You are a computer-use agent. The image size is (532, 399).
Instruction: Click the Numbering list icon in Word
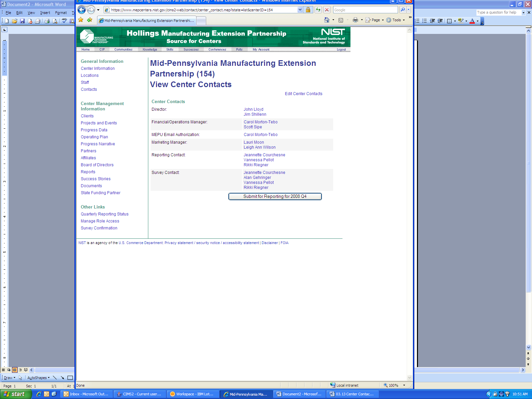coord(417,21)
